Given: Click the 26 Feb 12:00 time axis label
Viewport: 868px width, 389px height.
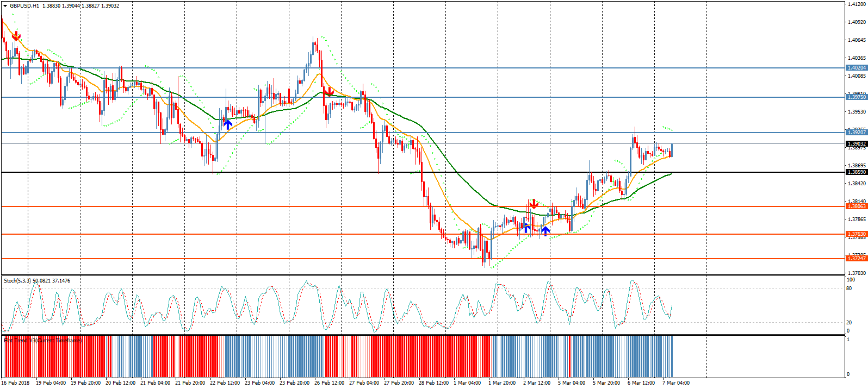Looking at the screenshot, I should click(x=330, y=383).
